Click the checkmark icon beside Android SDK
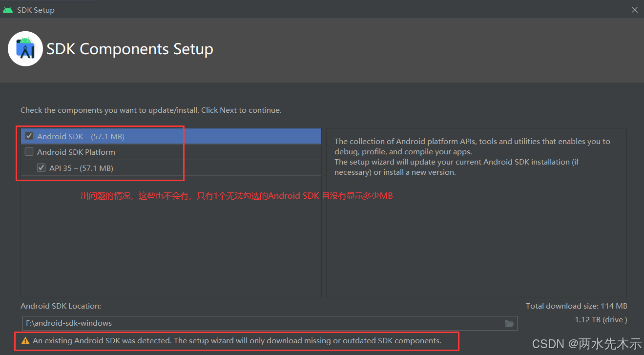This screenshot has height=355, width=644. point(29,136)
